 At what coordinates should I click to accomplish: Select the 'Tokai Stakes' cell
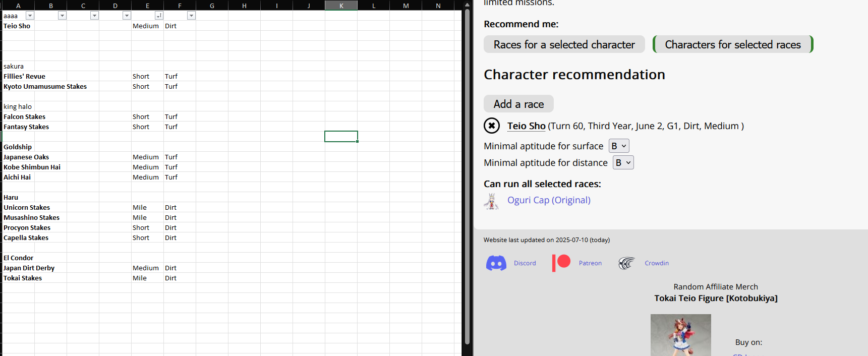coord(19,278)
